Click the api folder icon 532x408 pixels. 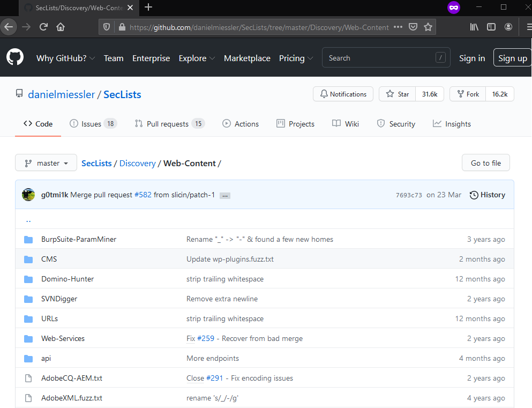coord(28,359)
